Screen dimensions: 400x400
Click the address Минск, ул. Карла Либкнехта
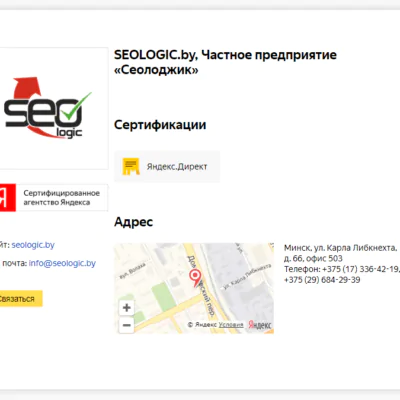coord(340,248)
